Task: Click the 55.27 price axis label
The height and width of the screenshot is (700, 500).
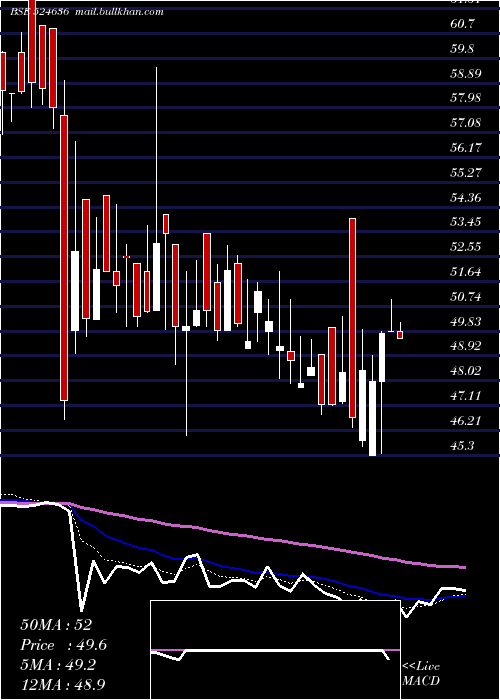Action: (466, 173)
